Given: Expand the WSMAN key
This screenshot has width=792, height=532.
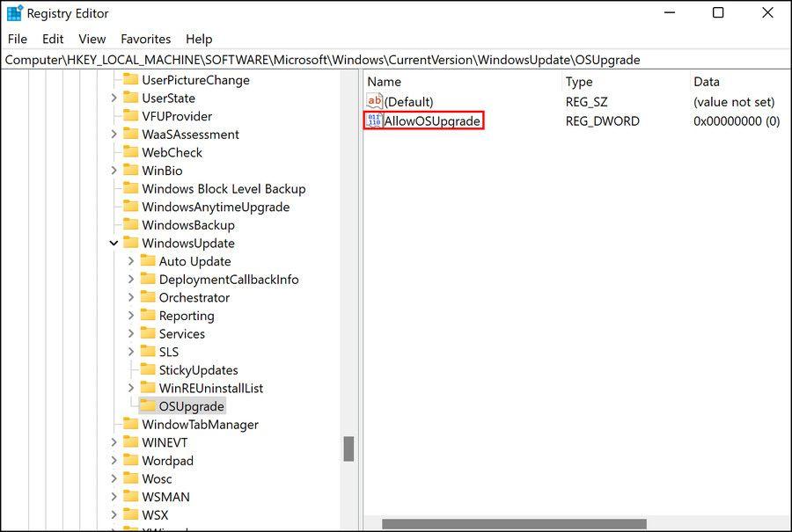Looking at the screenshot, I should [114, 497].
